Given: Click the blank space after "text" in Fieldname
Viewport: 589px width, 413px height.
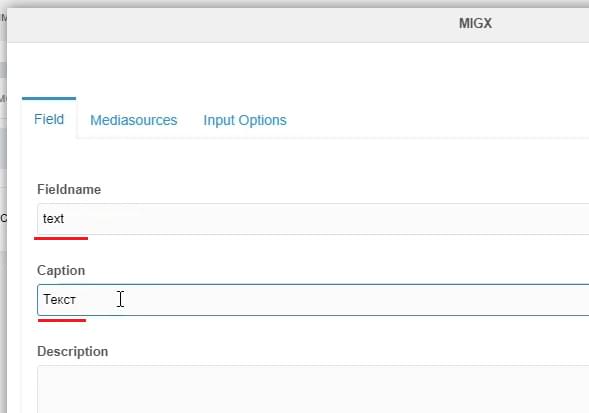Looking at the screenshot, I should tap(327, 219).
